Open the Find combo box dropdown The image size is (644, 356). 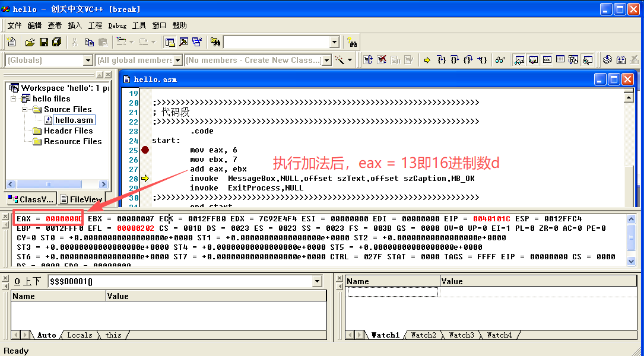(x=334, y=42)
